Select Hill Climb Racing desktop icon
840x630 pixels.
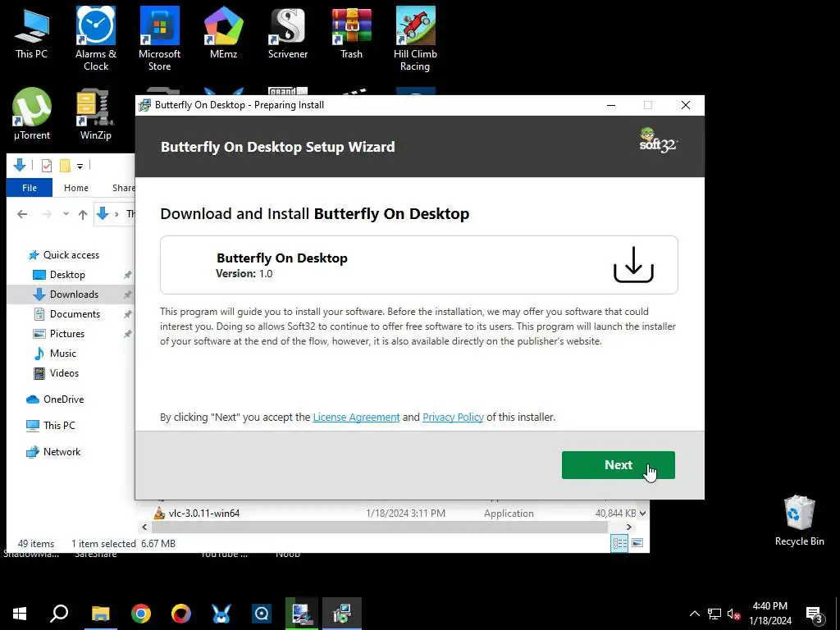[x=415, y=39]
